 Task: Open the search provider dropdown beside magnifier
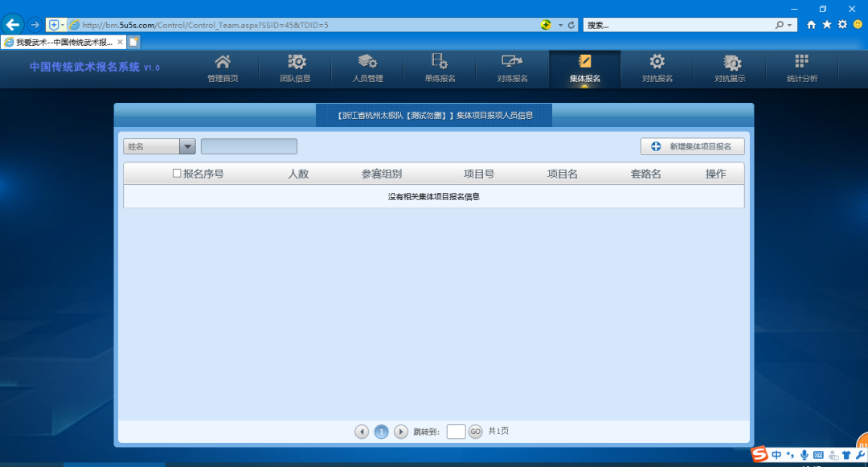pyautogui.click(x=791, y=25)
